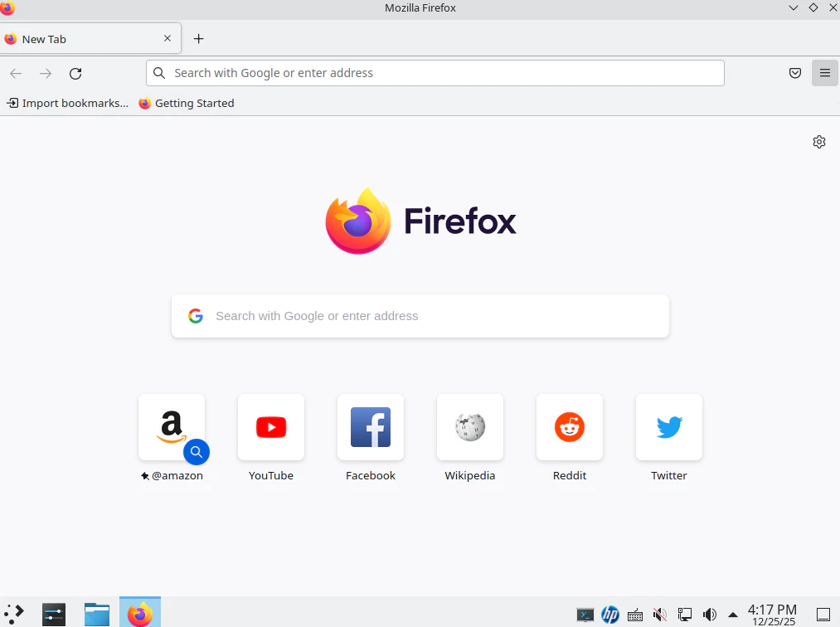
Task: Reload the current page
Action: point(75,74)
